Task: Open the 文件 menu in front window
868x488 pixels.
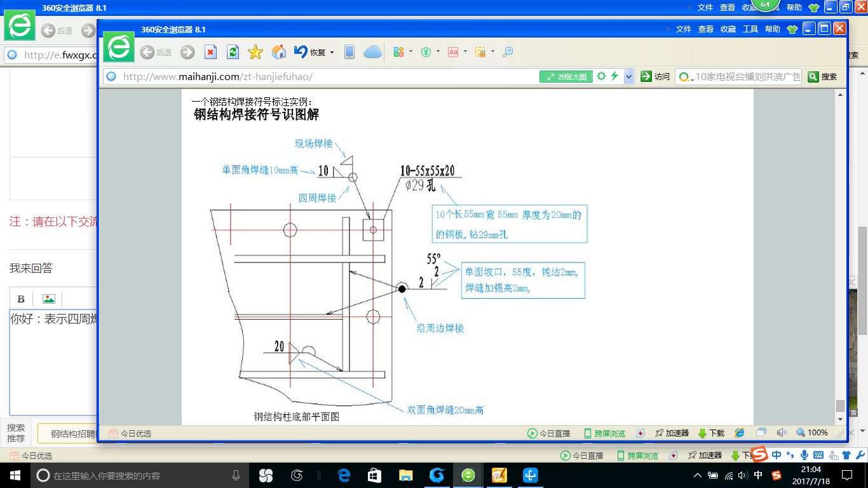Action: (684, 29)
